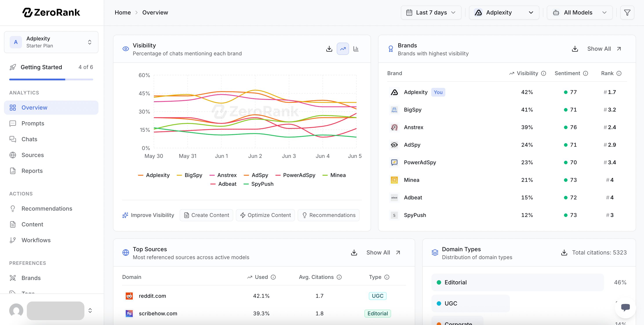Click the AdSpy eye logo
This screenshot has width=644, height=325.
(394, 145)
